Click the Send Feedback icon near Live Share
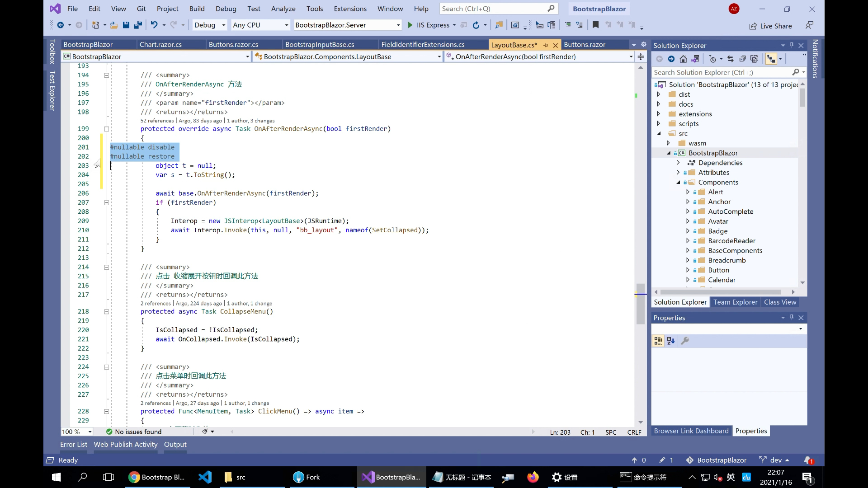This screenshot has width=868, height=488. click(x=809, y=25)
